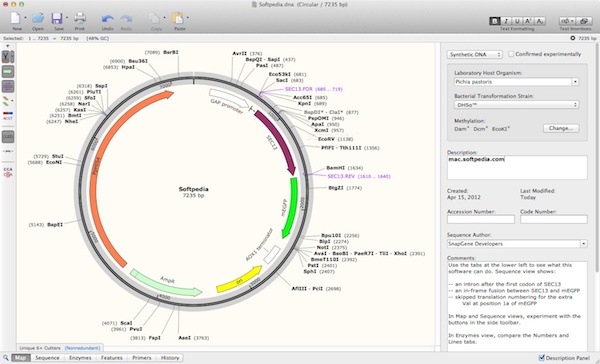
Task: Click the ACGT DNA colors icon
Action: (8, 116)
